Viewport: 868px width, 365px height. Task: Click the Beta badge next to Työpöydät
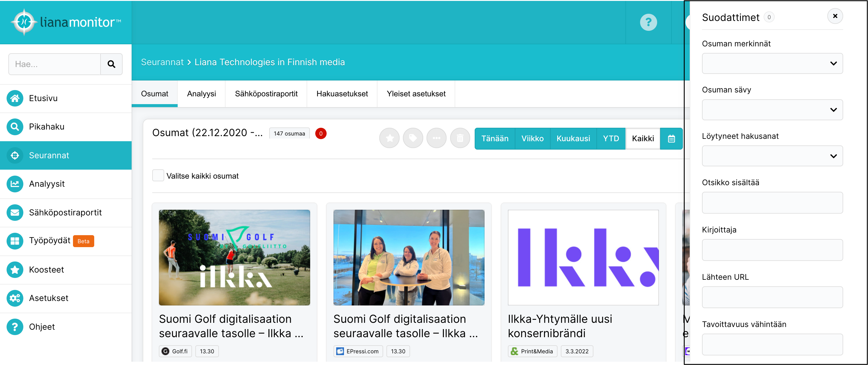[83, 241]
